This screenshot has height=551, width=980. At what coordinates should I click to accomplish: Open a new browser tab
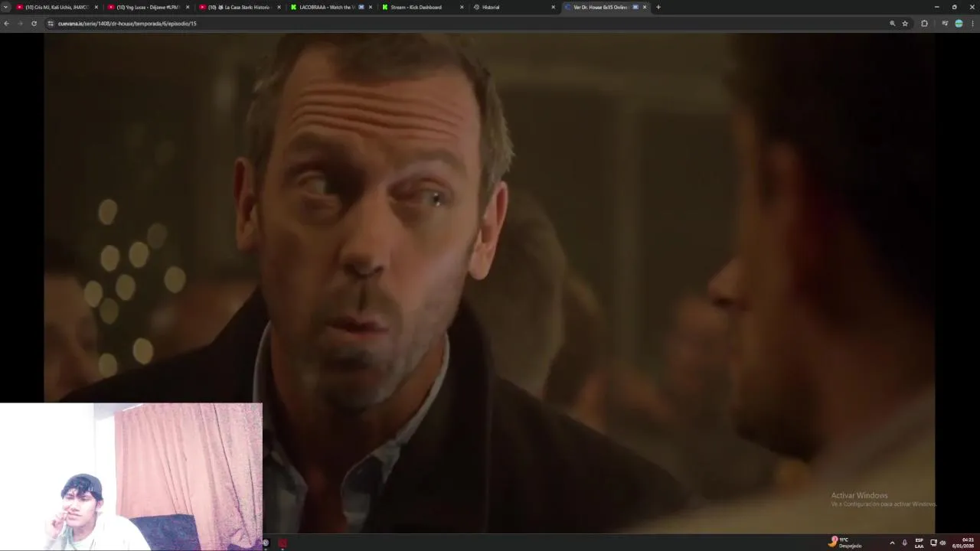(658, 7)
